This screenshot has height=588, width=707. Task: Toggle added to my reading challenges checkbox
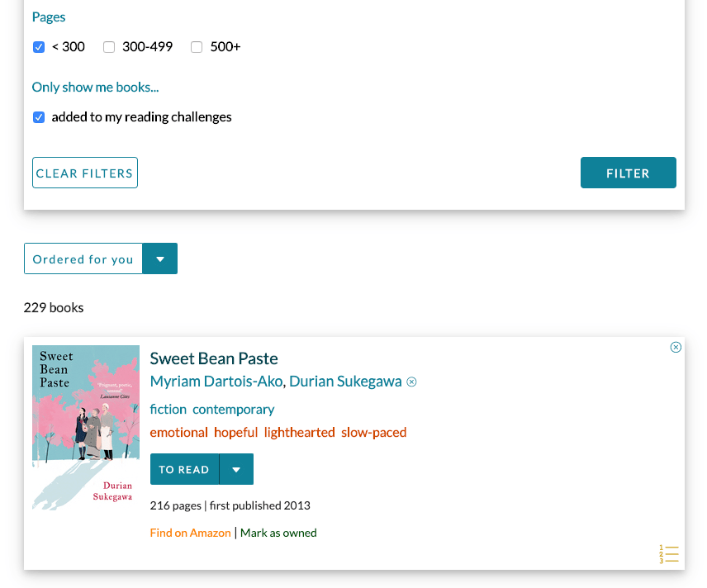click(x=39, y=117)
